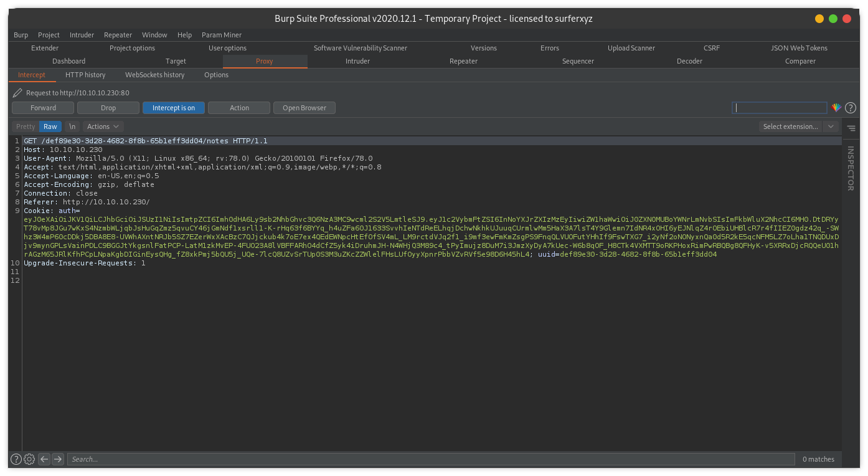
Task: Click the bottom Search... input field
Action: pos(431,459)
